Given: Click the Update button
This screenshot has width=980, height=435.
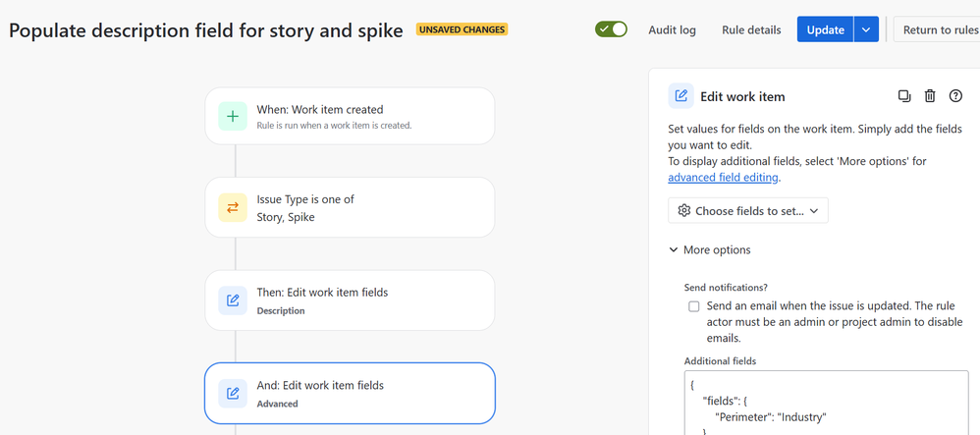Looking at the screenshot, I should (825, 29).
